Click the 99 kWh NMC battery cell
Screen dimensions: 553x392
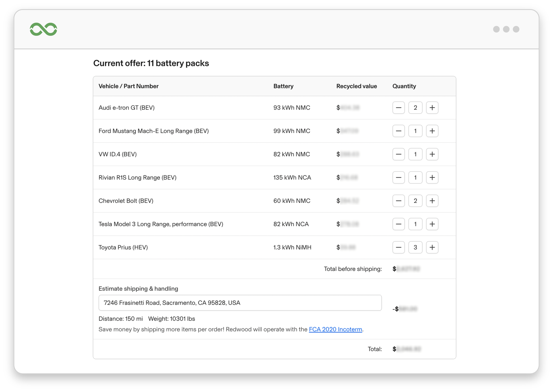(x=292, y=131)
